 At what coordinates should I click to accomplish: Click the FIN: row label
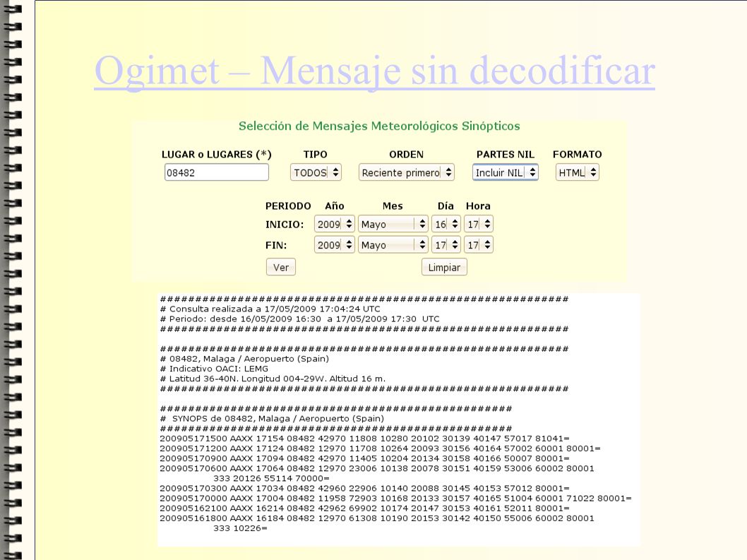tap(276, 246)
